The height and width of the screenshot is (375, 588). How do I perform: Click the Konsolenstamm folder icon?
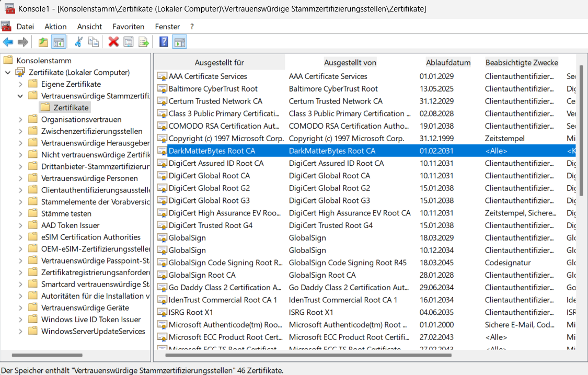coord(8,60)
